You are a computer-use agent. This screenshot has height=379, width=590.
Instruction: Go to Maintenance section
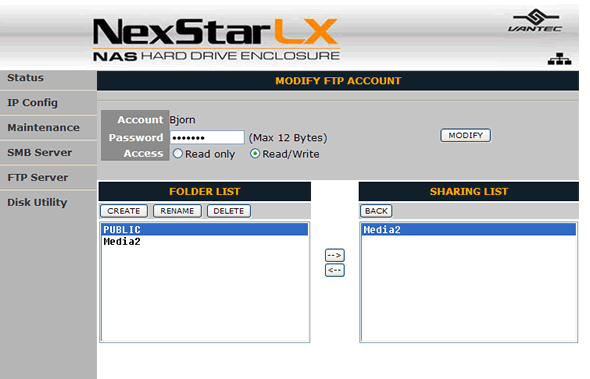click(x=43, y=128)
